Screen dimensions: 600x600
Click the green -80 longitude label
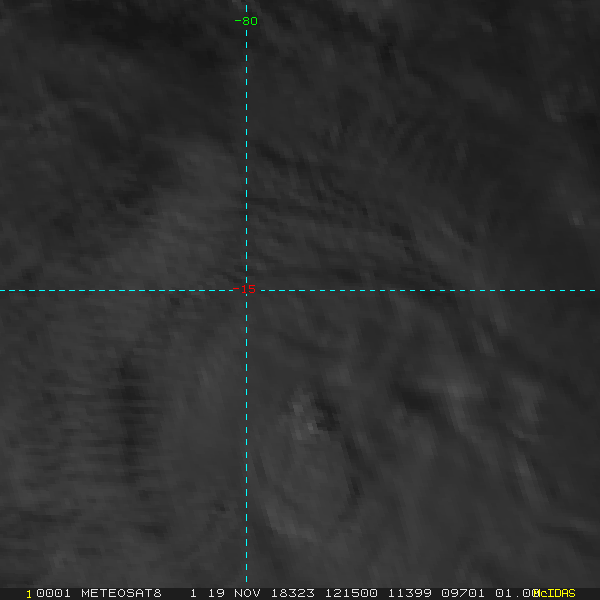(x=246, y=21)
